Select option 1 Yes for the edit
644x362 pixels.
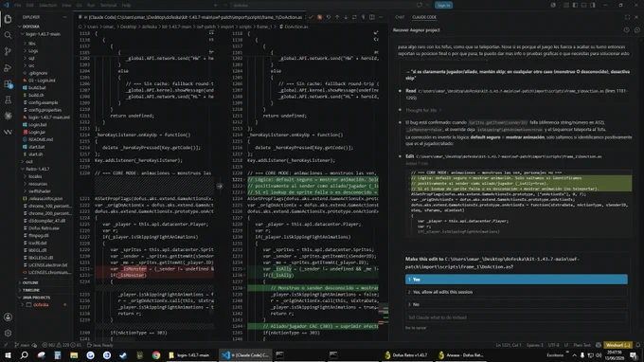tap(516, 280)
